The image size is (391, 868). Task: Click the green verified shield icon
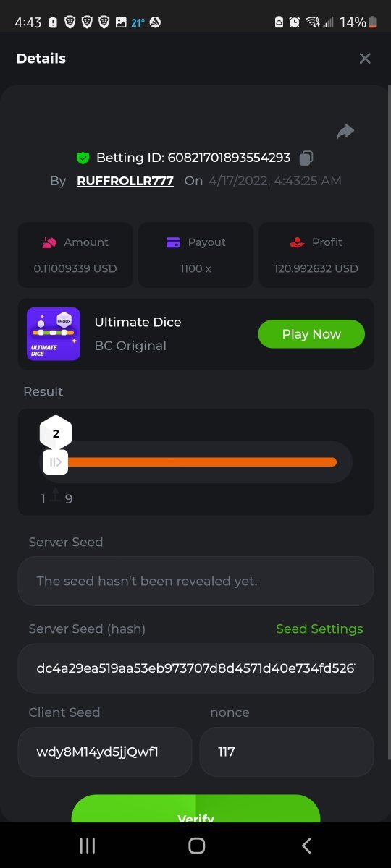point(83,158)
